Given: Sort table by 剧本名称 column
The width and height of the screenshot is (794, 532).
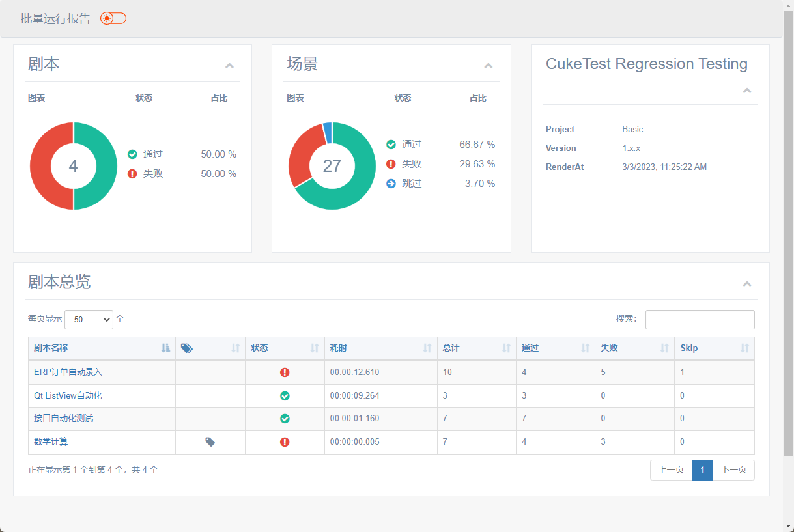Looking at the screenshot, I should 102,348.
